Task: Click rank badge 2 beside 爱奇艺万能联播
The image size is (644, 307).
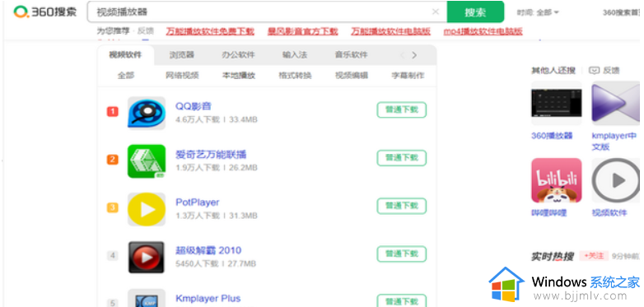Action: (113, 159)
